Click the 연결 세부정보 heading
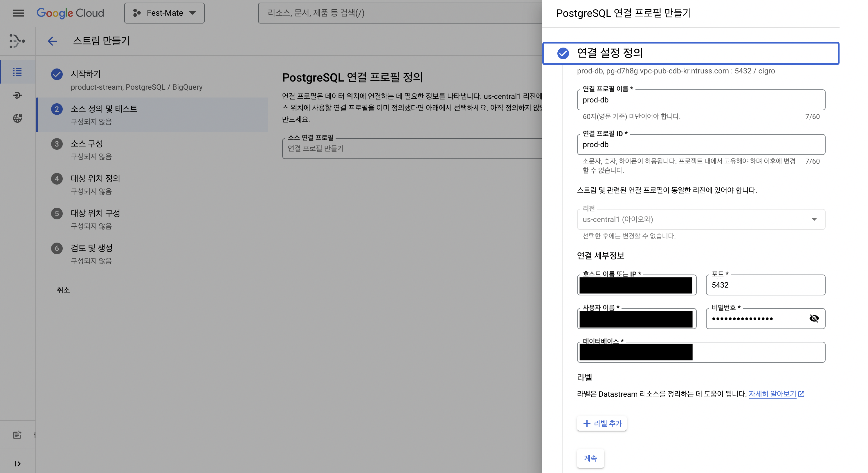The image size is (868, 473). (600, 256)
